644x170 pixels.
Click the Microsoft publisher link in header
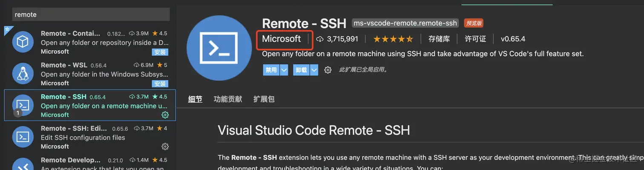[282, 39]
